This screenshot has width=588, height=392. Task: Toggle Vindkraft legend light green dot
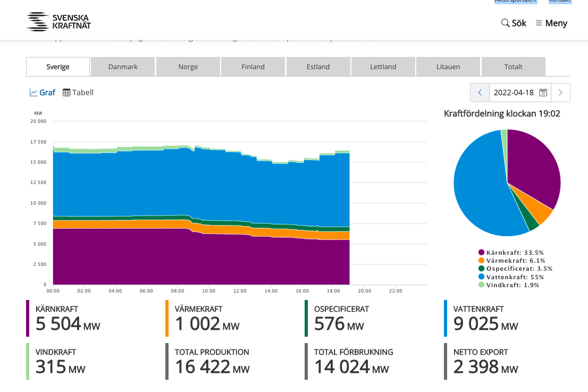[x=482, y=285]
